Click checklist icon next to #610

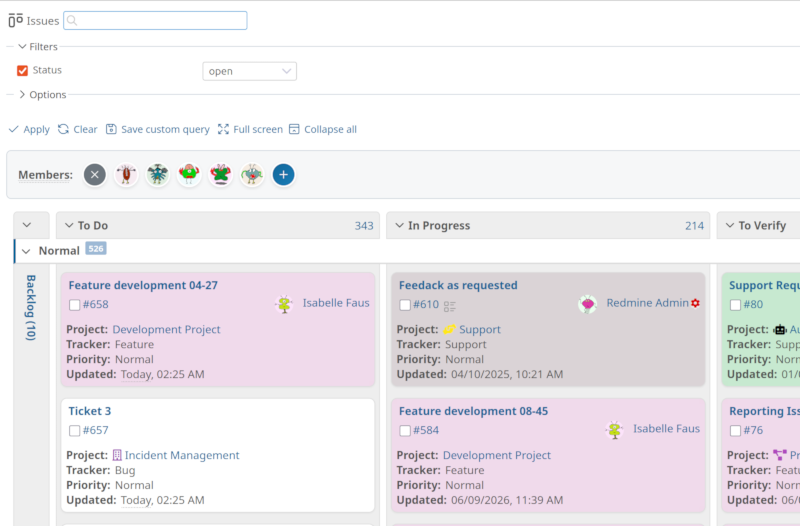tap(449, 306)
